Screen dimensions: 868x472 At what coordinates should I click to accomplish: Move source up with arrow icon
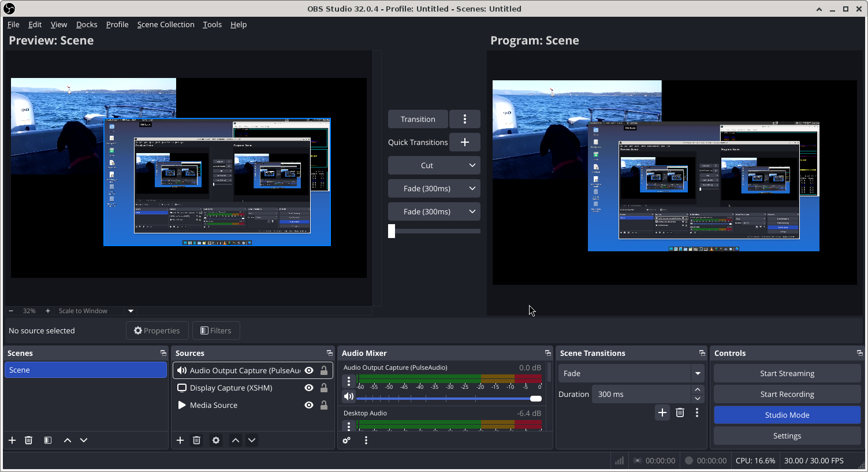[x=236, y=440]
